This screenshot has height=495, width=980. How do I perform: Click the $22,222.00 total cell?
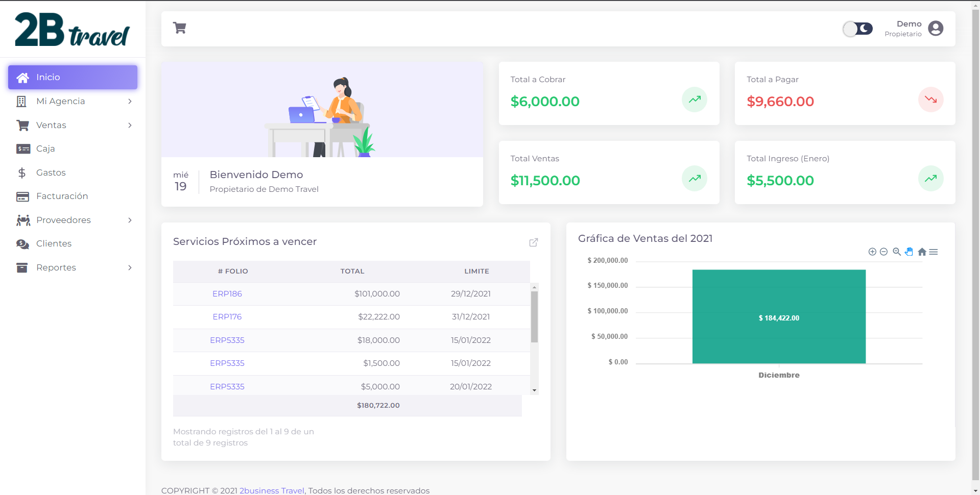[379, 317]
